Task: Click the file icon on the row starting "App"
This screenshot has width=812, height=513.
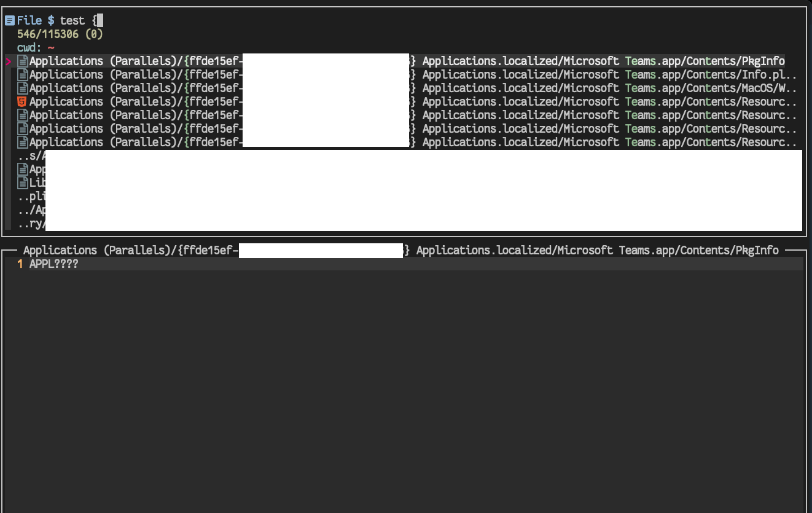Action: (x=22, y=170)
